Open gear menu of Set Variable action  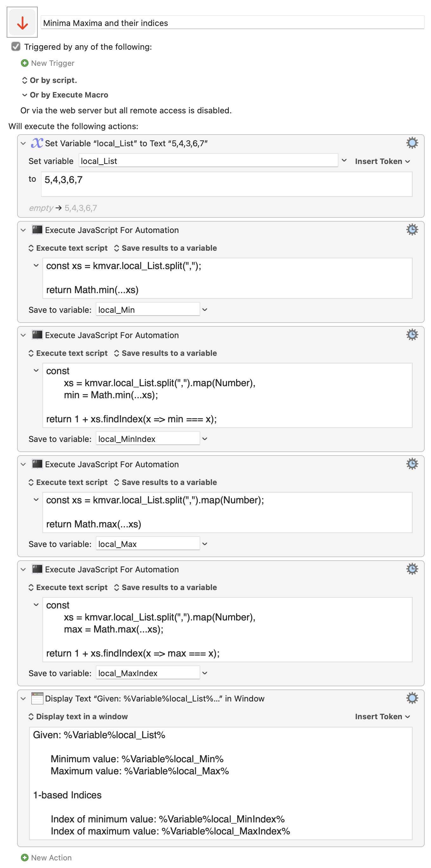412,143
